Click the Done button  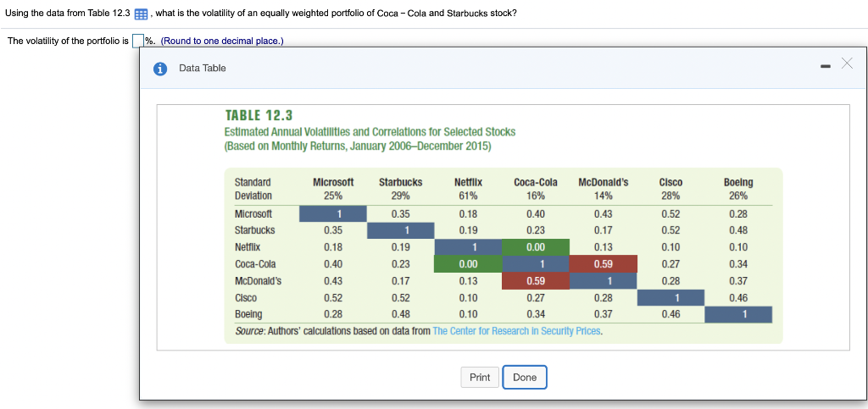(x=525, y=378)
